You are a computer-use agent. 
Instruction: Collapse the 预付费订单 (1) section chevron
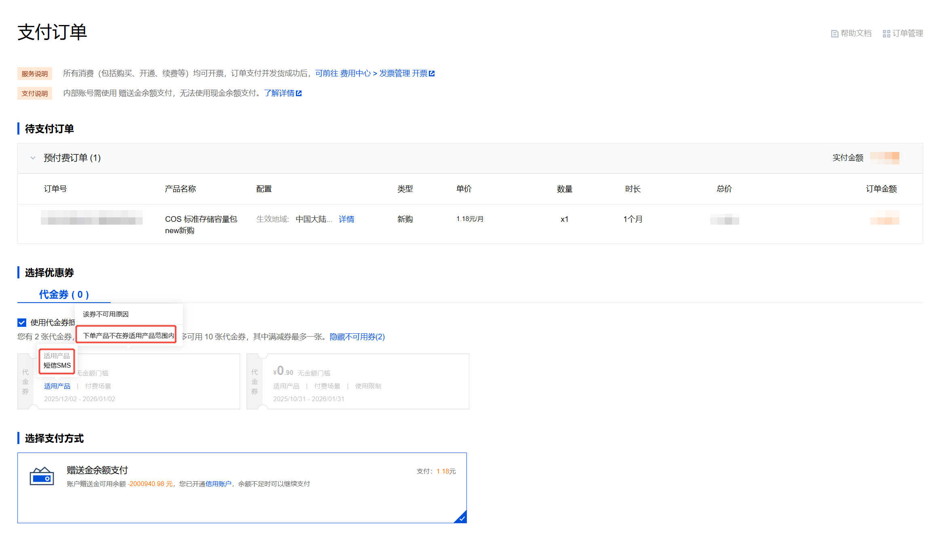pyautogui.click(x=33, y=158)
